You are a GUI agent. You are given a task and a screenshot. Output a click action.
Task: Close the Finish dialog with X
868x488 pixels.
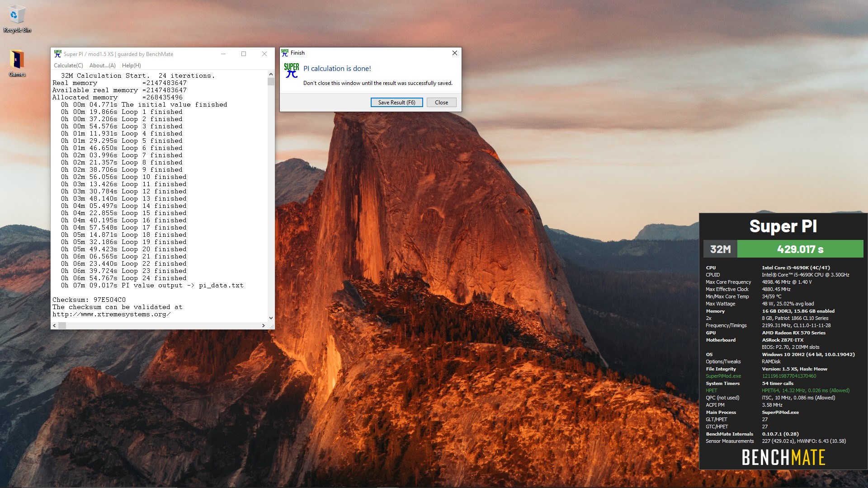pos(455,53)
